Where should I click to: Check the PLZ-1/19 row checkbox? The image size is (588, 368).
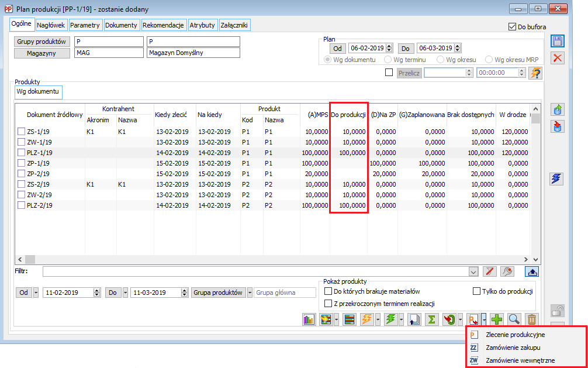[x=22, y=153]
